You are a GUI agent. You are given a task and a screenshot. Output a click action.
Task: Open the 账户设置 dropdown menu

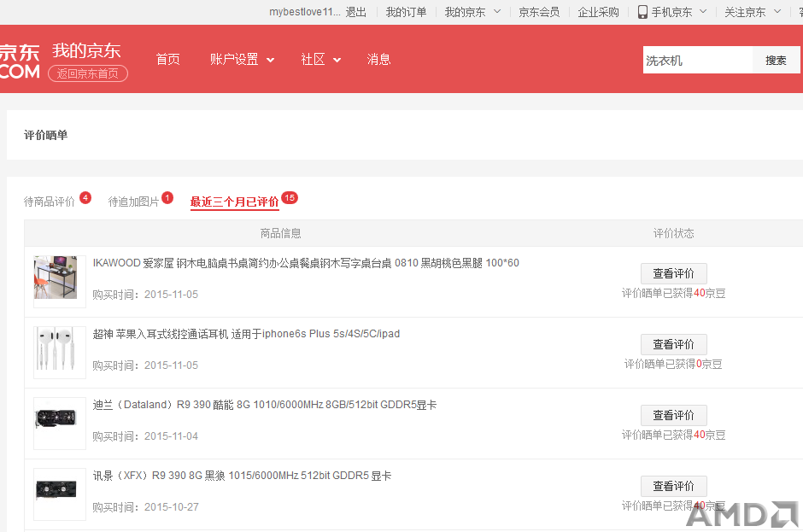coord(243,60)
